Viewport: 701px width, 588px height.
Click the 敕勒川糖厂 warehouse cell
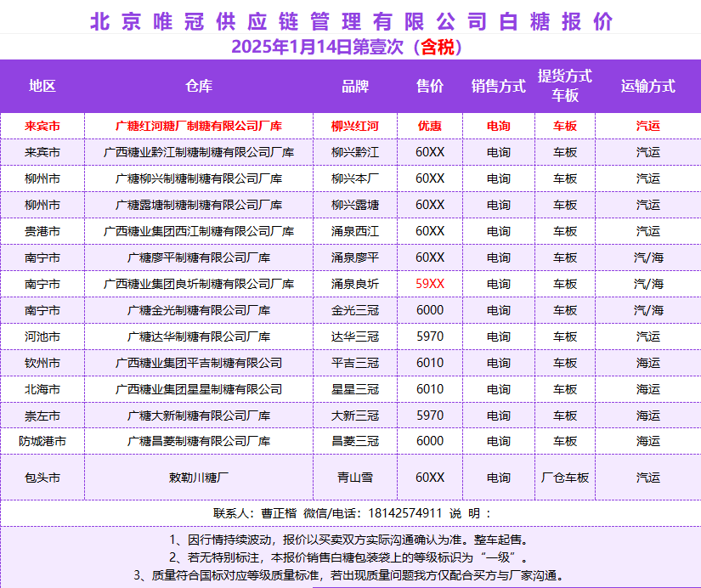199,478
